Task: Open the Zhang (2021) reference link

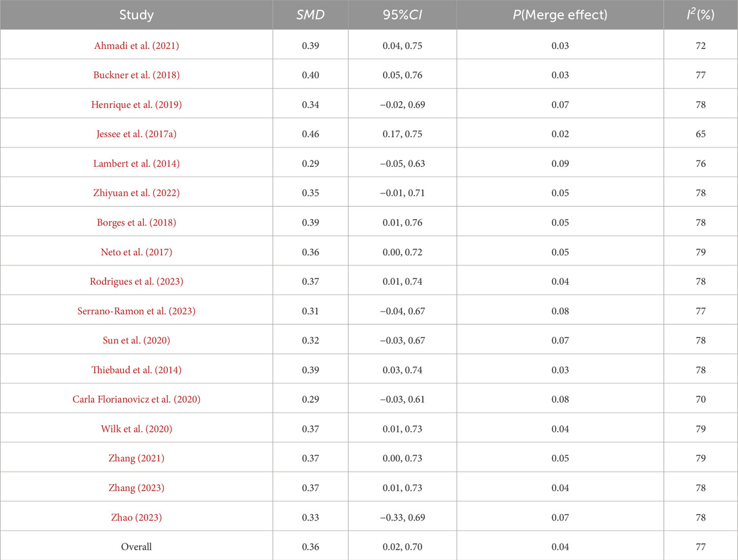Action: tap(137, 458)
